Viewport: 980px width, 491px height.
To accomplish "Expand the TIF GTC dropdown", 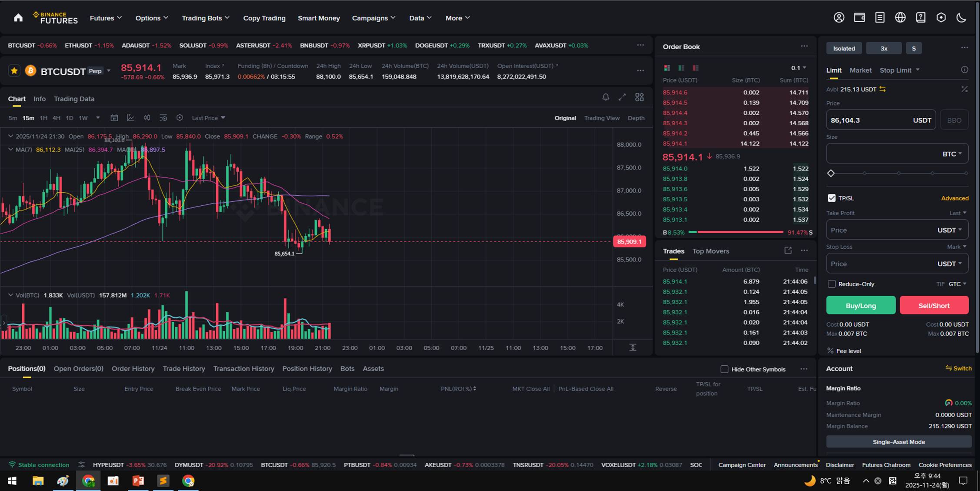I will coord(957,284).
